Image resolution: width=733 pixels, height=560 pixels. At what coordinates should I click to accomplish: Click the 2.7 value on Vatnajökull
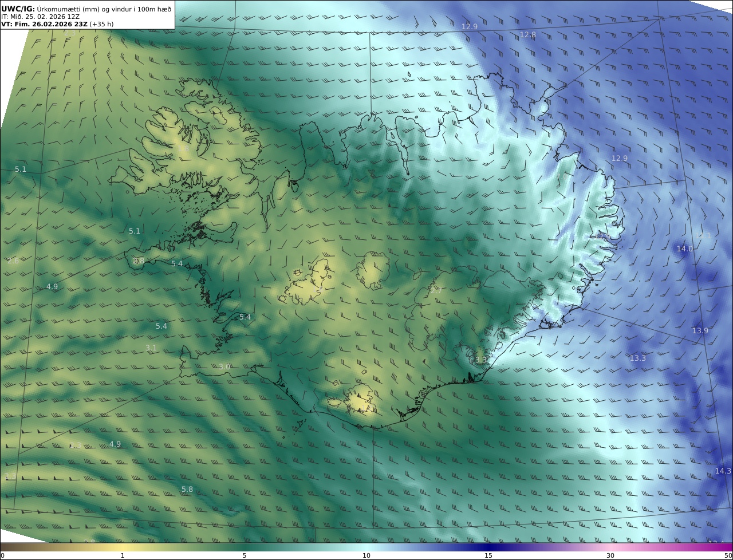tap(436, 291)
